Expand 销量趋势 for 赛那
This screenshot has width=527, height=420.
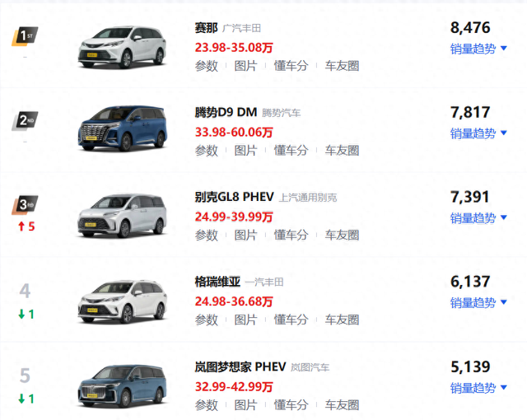478,49
